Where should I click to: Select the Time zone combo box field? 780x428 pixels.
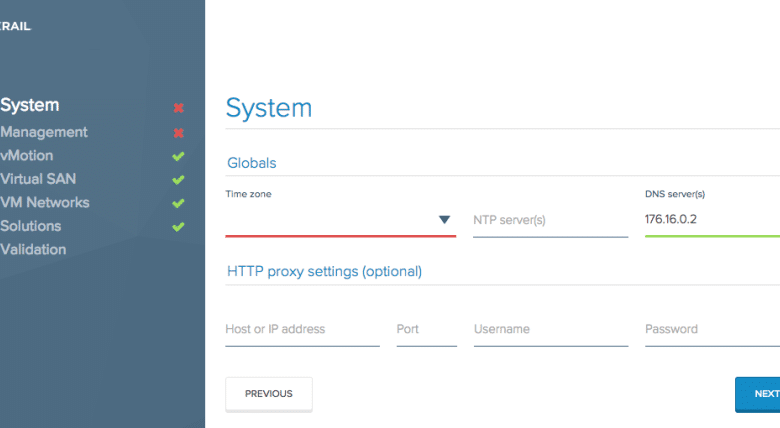coord(340,220)
